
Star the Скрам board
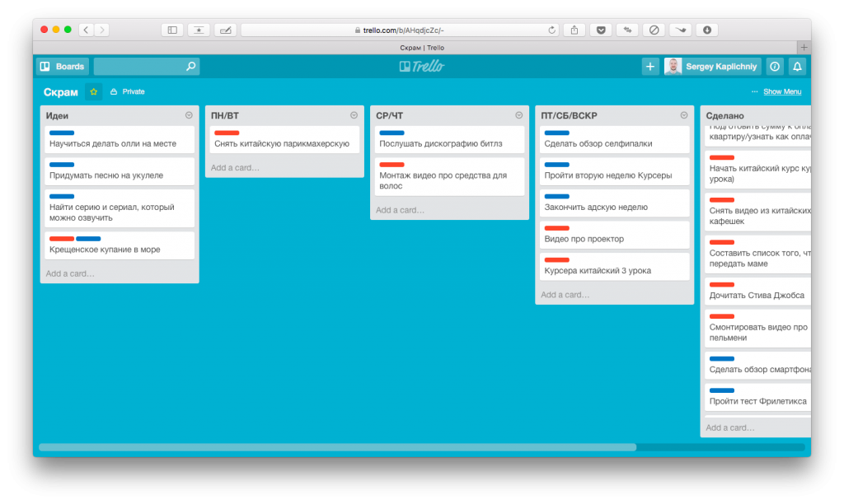tap(93, 91)
